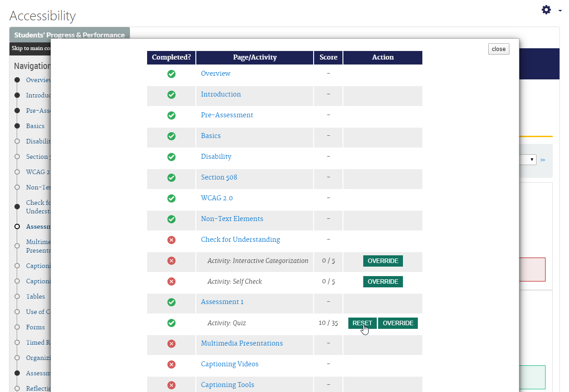This screenshot has width=569, height=392.
Task: Click the Accessibility page title
Action: point(42,16)
